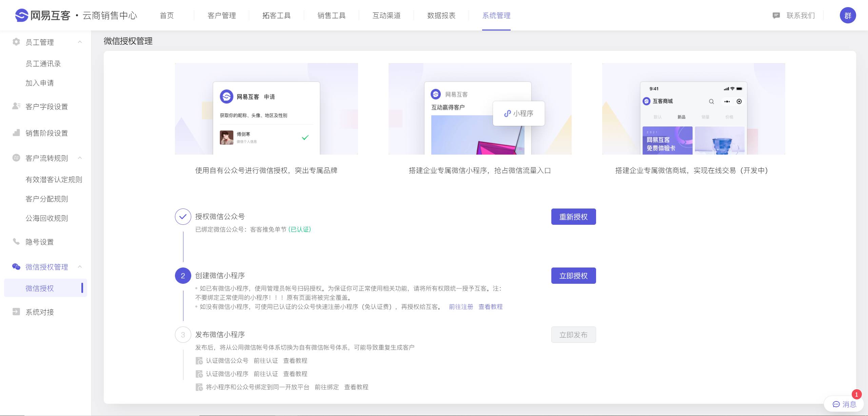
Task: Click the 重新授权 button
Action: pos(573,217)
